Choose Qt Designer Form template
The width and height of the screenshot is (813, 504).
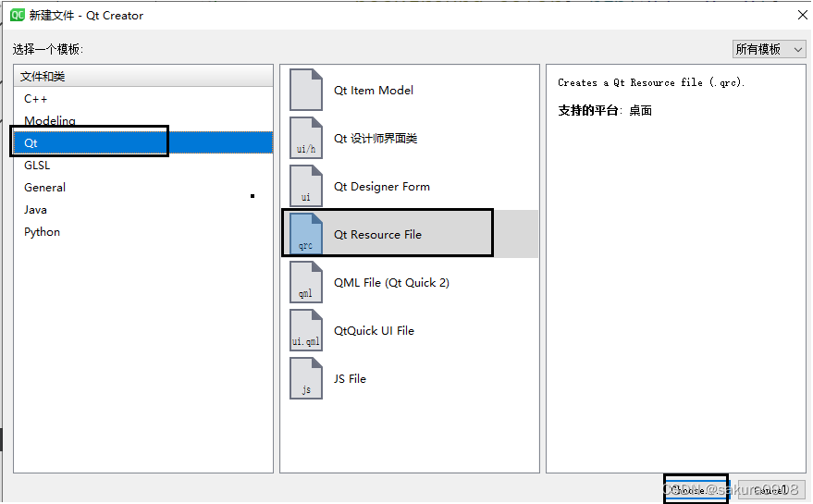(410, 186)
